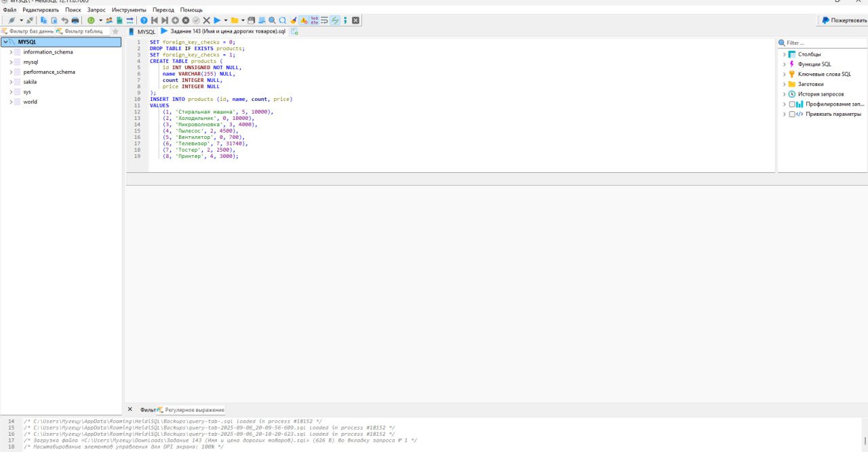Click the green refresh icon in toolbar
This screenshot has height=452, width=868.
click(91, 20)
